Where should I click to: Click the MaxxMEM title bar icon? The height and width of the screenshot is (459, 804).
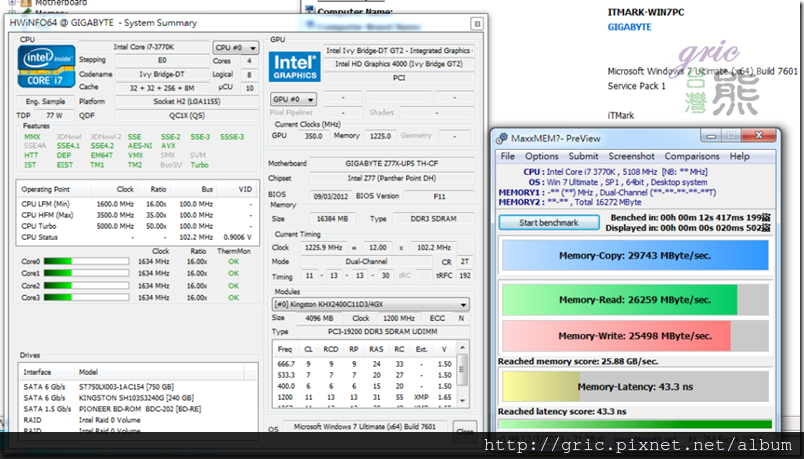pos(503,138)
